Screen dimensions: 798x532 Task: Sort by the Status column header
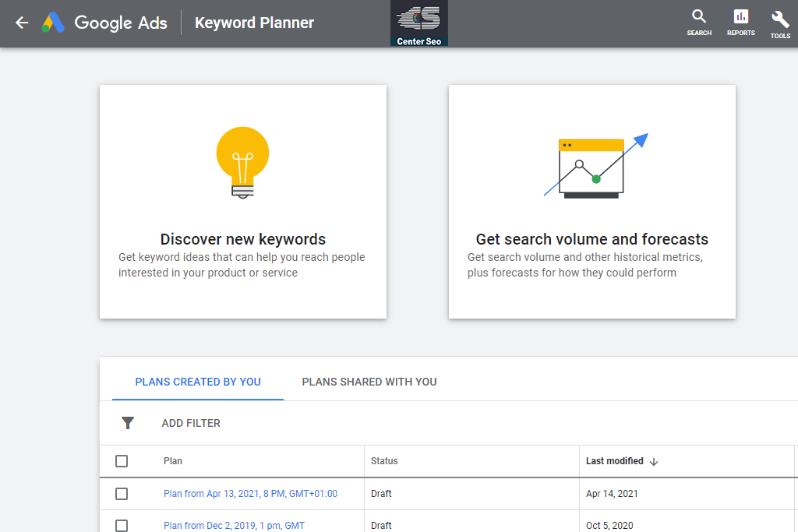click(x=384, y=461)
